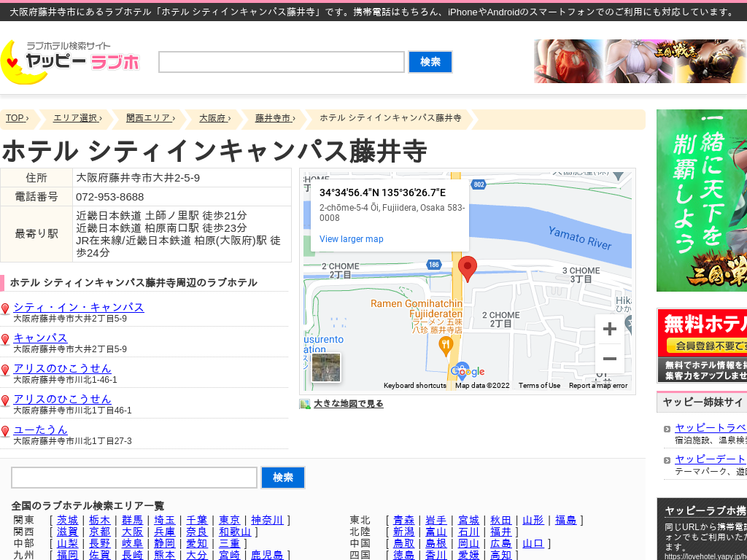Open 山口 area link
Viewport: 747px width, 560px height.
pos(533,543)
